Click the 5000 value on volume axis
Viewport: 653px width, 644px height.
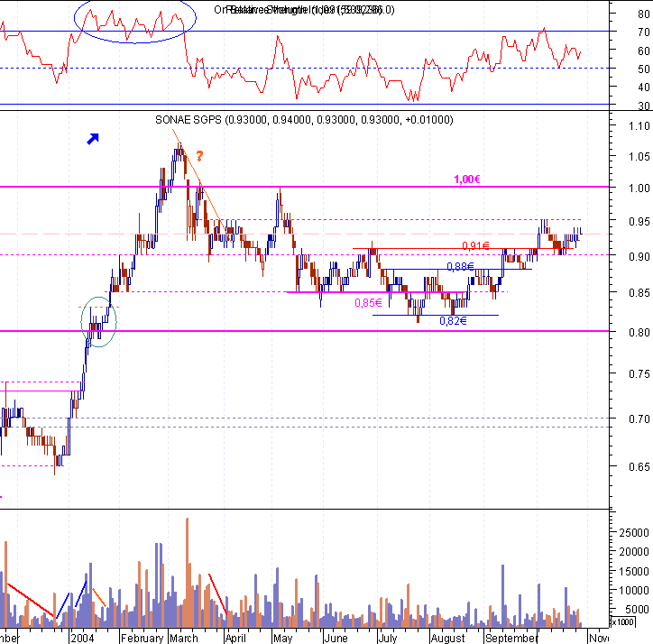637,610
